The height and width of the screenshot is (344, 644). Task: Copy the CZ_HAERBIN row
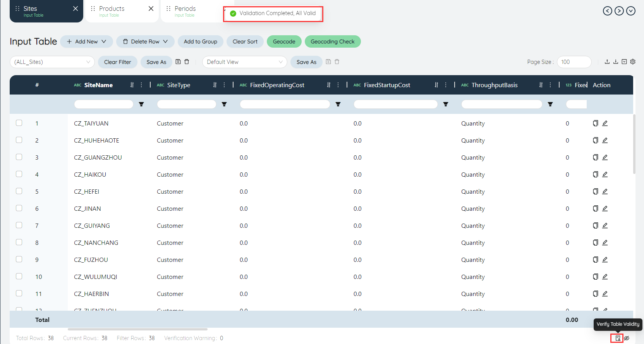coord(596,294)
